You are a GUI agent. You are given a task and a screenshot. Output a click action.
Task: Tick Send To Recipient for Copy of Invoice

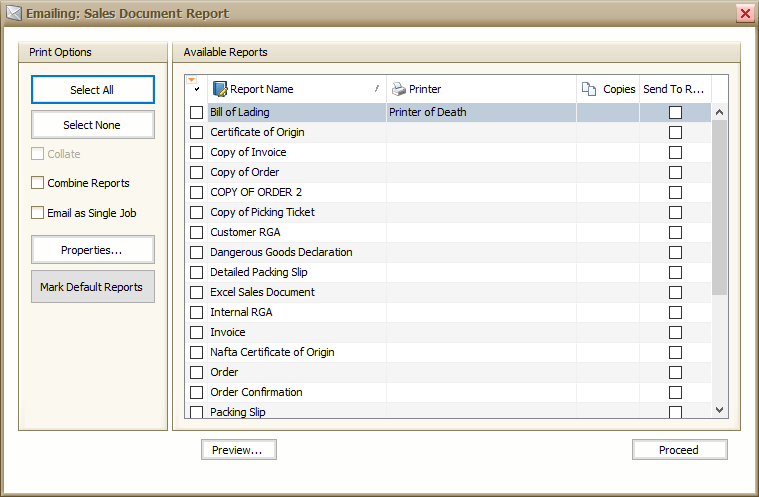pos(675,152)
